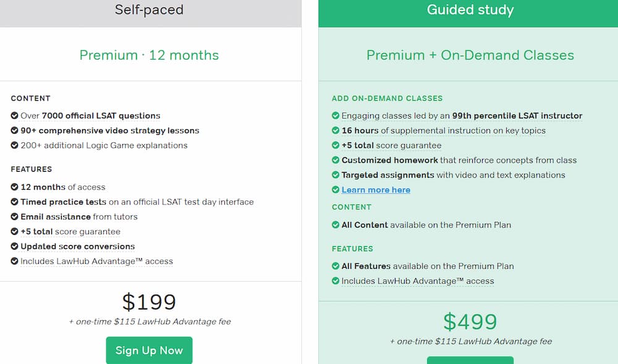Click green checkmark beside 16 hours of instruction
This screenshot has width=618, height=364.
coord(336,130)
